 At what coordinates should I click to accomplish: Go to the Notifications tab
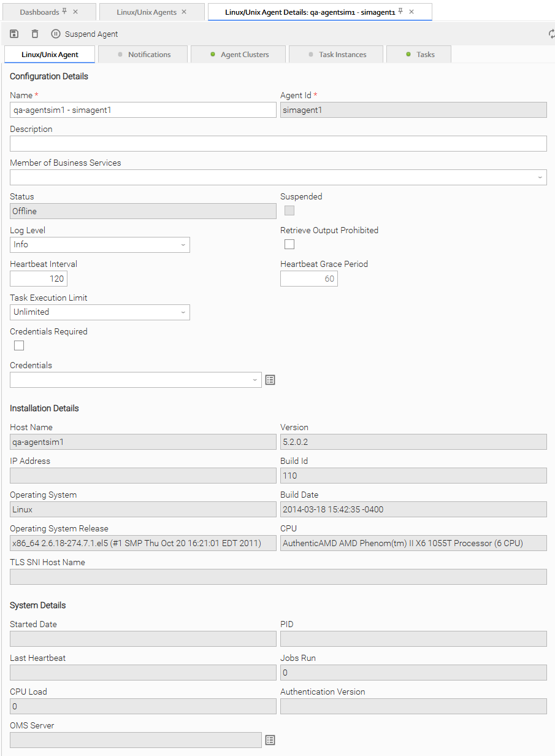point(144,55)
